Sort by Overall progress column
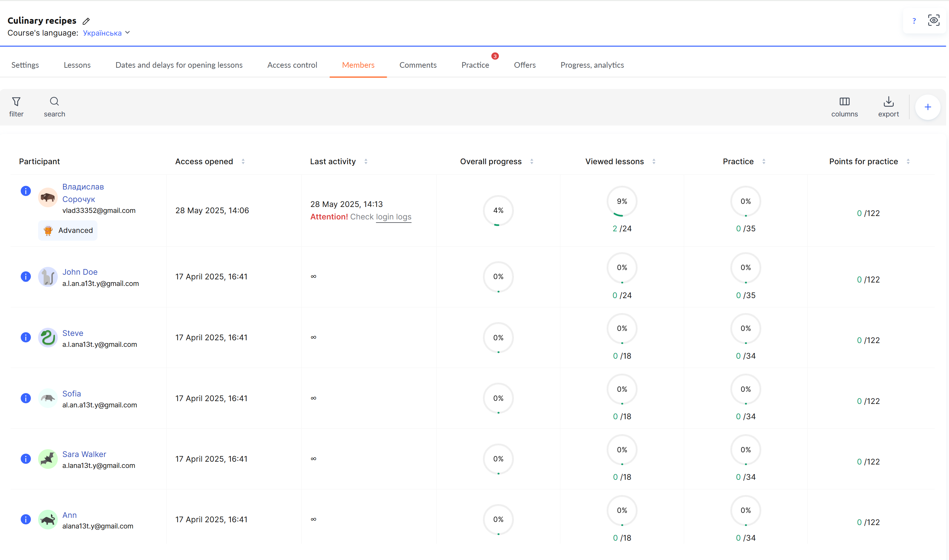949x560 pixels. click(x=531, y=161)
